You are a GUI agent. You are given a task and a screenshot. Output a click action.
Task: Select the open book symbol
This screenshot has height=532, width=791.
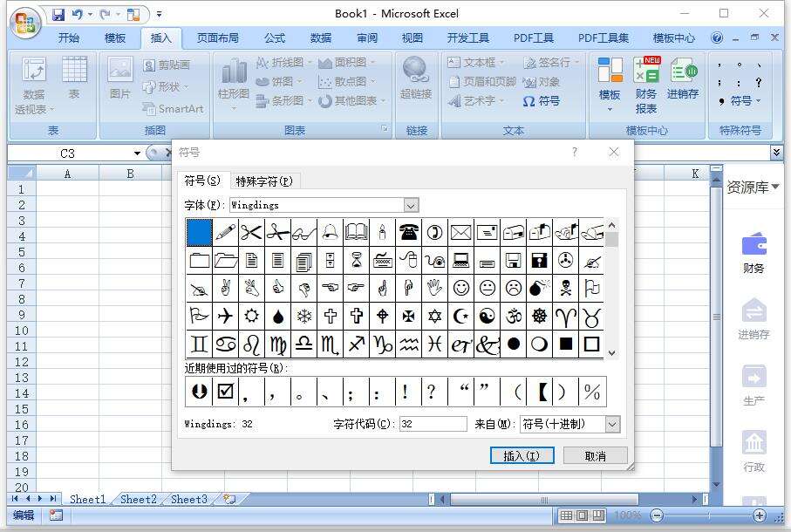coord(356,233)
